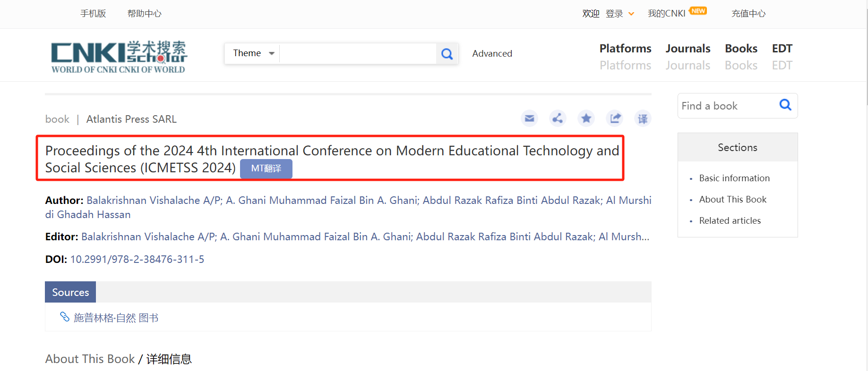The width and height of the screenshot is (868, 371).
Task: Click the CNKI Scholar logo
Action: (x=119, y=57)
